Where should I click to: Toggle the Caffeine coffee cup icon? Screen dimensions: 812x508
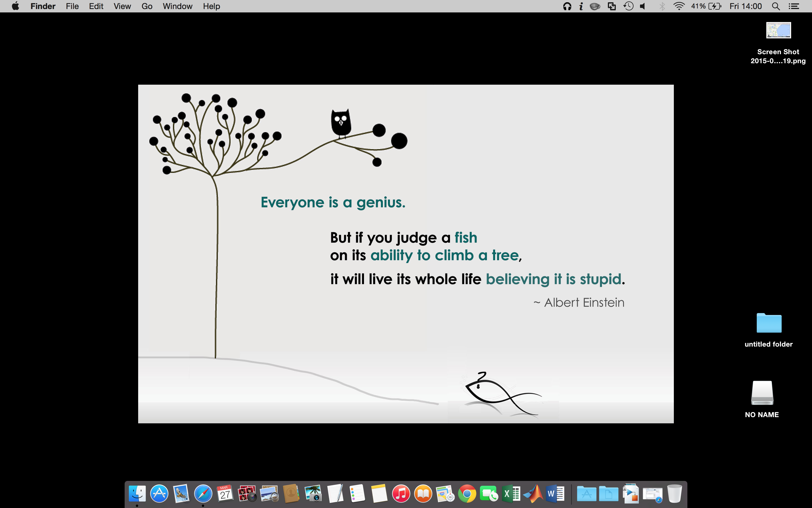595,6
